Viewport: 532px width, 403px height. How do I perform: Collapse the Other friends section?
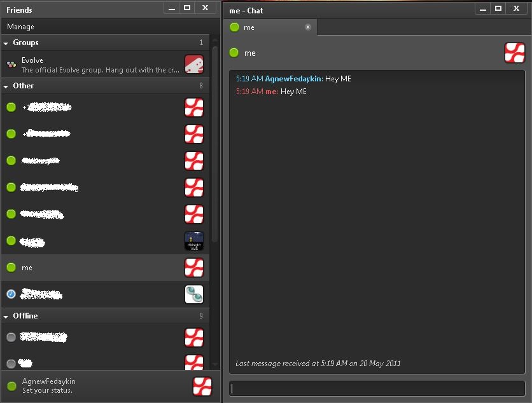pyautogui.click(x=6, y=86)
